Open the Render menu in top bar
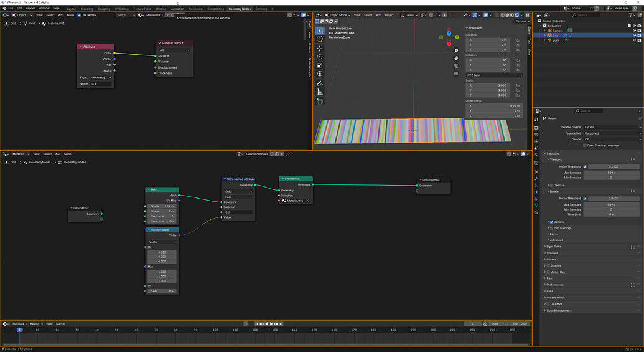The width and height of the screenshot is (644, 352). (x=30, y=8)
